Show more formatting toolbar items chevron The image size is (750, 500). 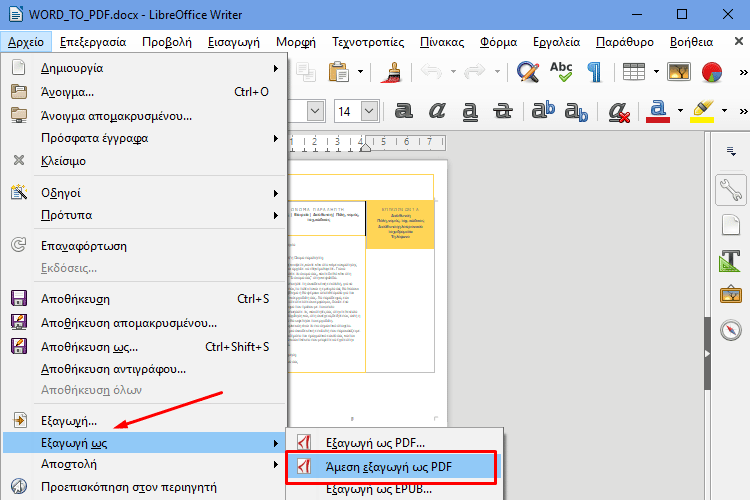click(x=743, y=111)
